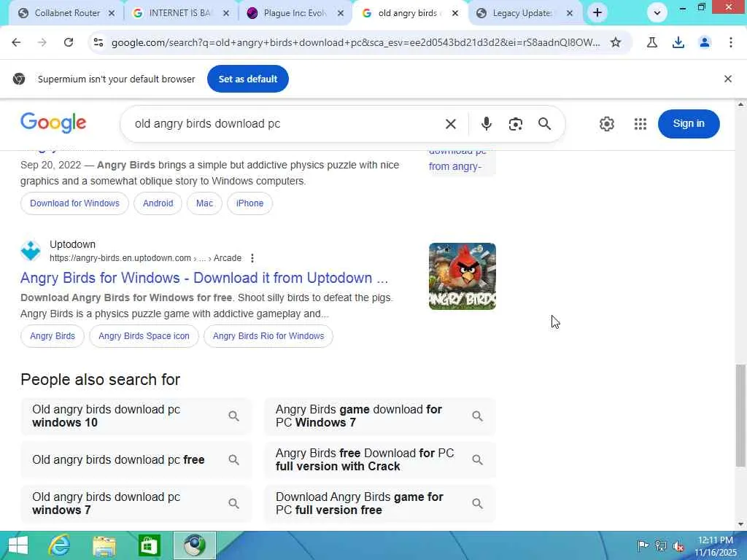Search Old angry birds download pc windows 10
Viewport: 747px width, 560px height.
pos(136,416)
